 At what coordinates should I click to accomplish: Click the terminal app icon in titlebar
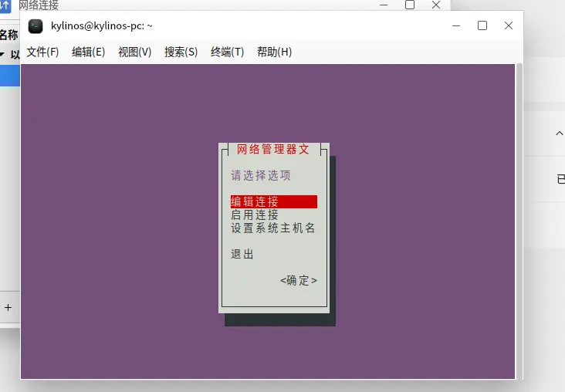point(36,26)
